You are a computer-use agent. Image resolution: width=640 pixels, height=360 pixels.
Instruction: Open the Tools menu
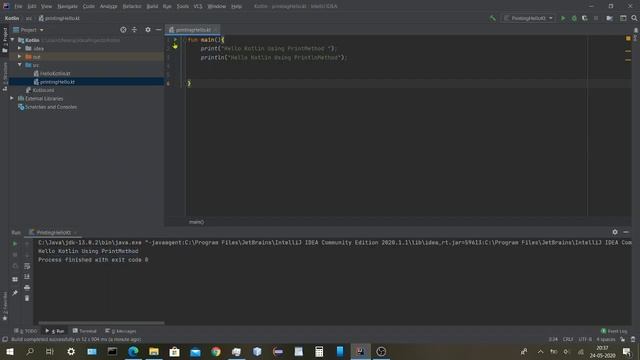(182, 6)
